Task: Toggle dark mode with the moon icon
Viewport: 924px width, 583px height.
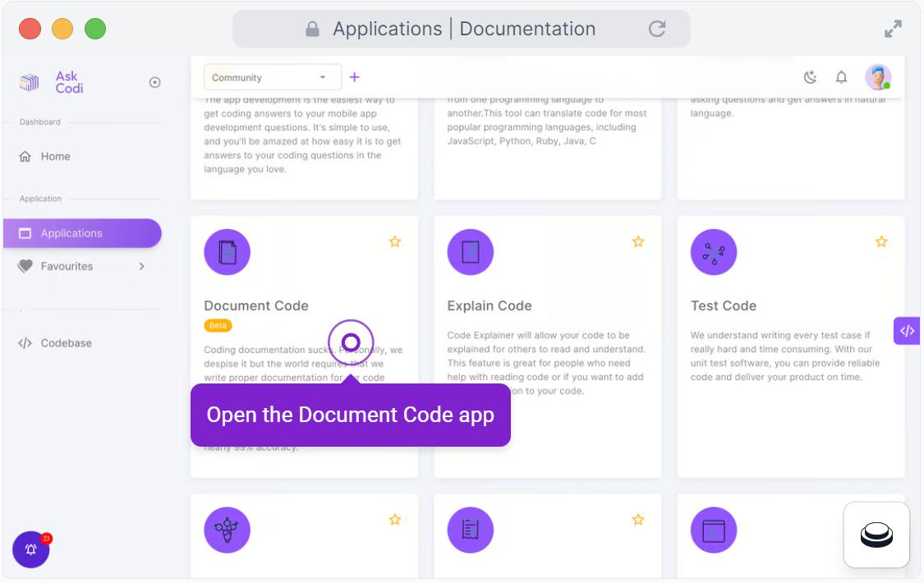Action: point(810,77)
